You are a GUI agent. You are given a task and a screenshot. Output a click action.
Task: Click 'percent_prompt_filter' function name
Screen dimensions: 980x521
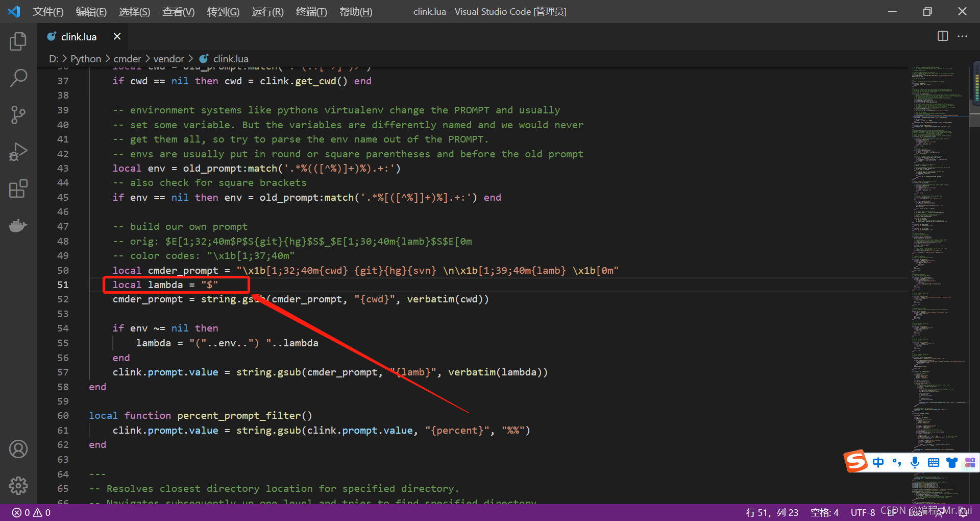pyautogui.click(x=239, y=415)
